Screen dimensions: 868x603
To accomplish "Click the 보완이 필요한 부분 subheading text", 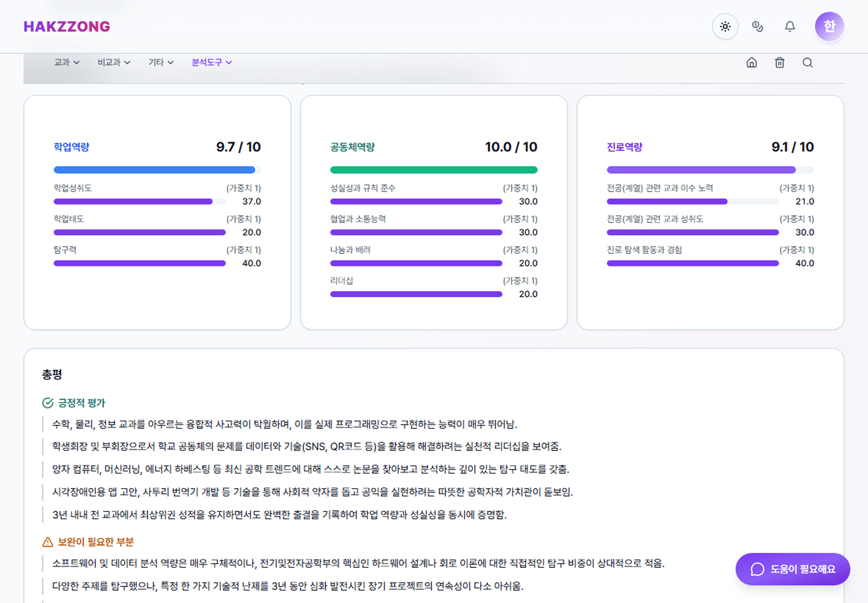I will click(96, 542).
